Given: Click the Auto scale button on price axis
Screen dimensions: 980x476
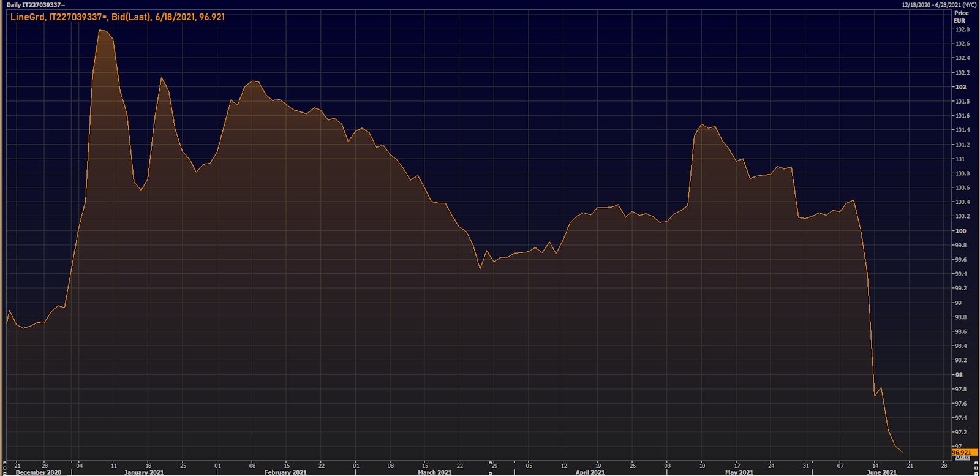Looking at the screenshot, I should coord(962,458).
